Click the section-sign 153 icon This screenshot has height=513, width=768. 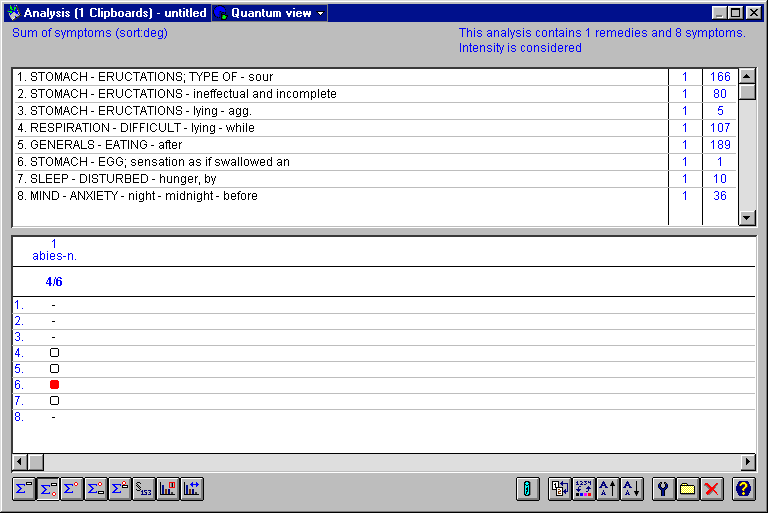click(x=144, y=489)
